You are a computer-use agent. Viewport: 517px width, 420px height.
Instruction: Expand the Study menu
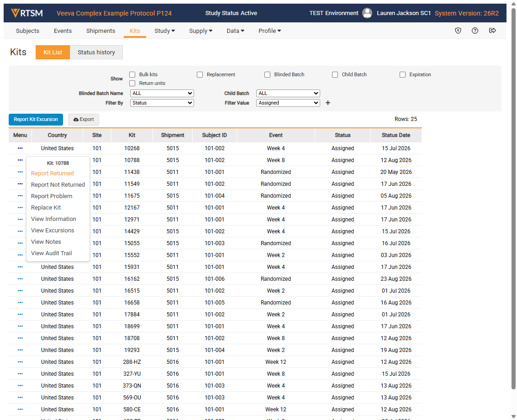[x=164, y=31]
